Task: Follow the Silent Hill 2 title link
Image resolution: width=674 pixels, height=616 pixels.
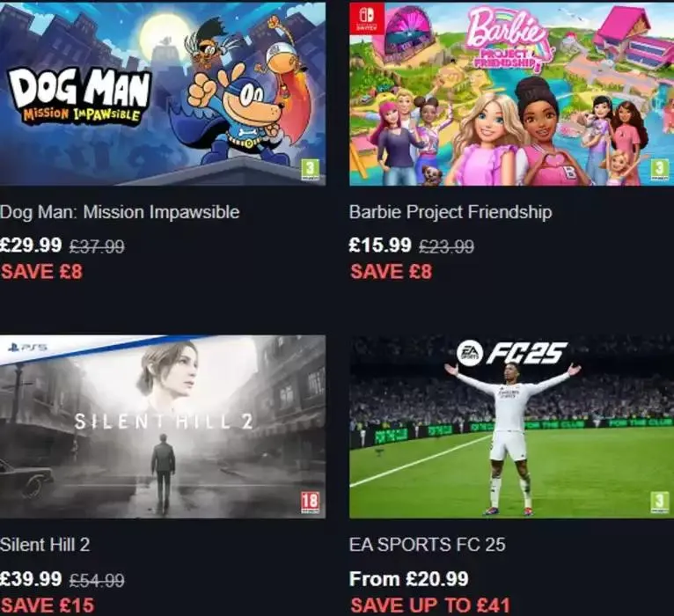Action: tap(45, 545)
